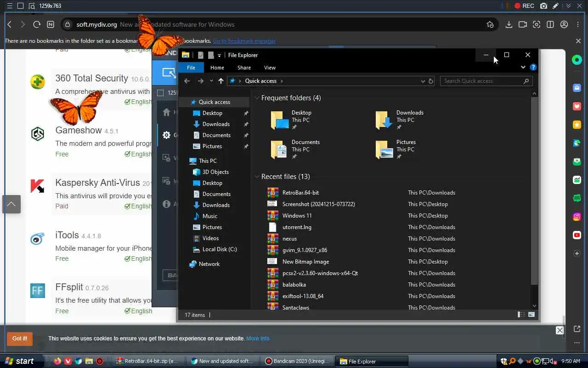Reload the browser page
Image resolution: width=588 pixels, height=368 pixels.
[x=37, y=24]
